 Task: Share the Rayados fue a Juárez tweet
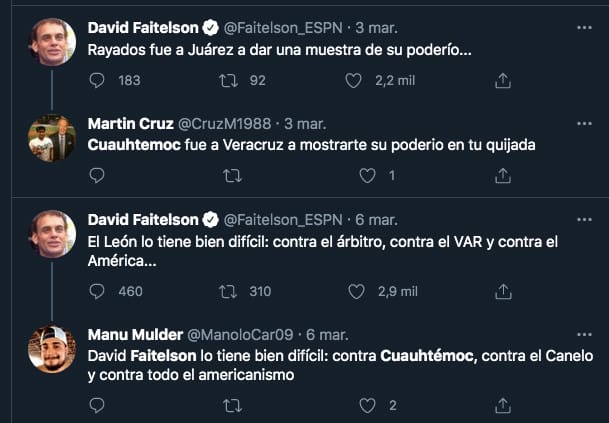coord(503,80)
